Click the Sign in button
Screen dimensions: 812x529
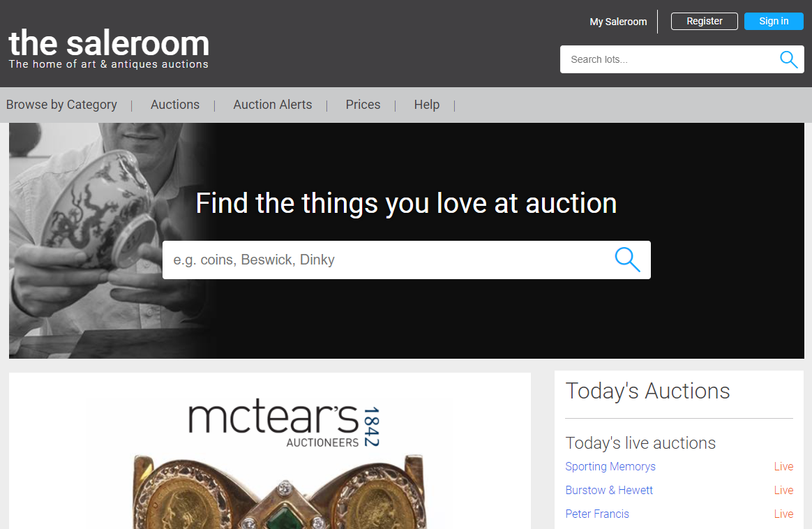(x=774, y=21)
